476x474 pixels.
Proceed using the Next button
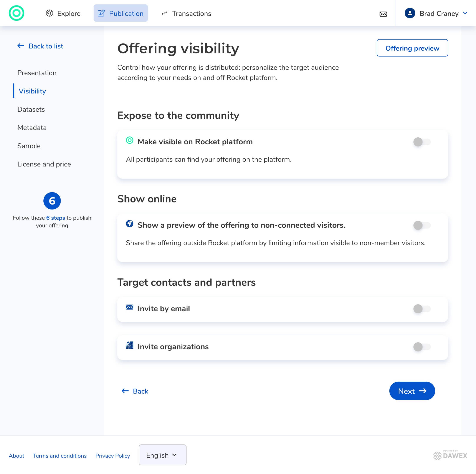(x=412, y=391)
